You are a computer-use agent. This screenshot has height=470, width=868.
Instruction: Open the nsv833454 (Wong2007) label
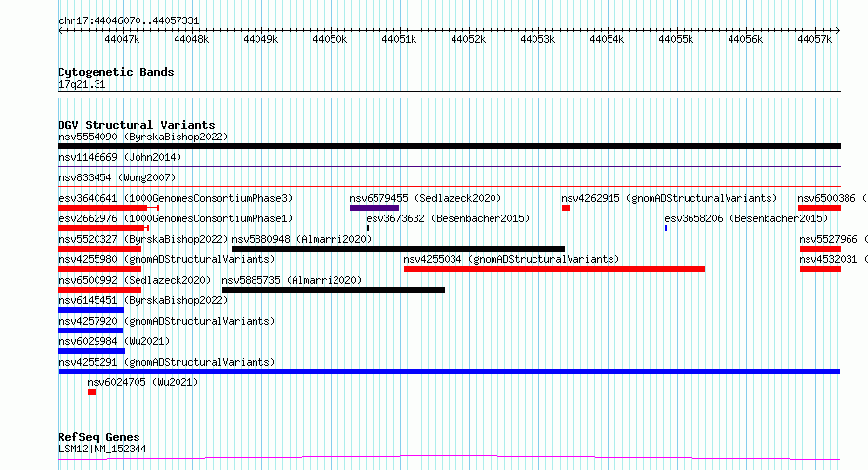pyautogui.click(x=117, y=177)
